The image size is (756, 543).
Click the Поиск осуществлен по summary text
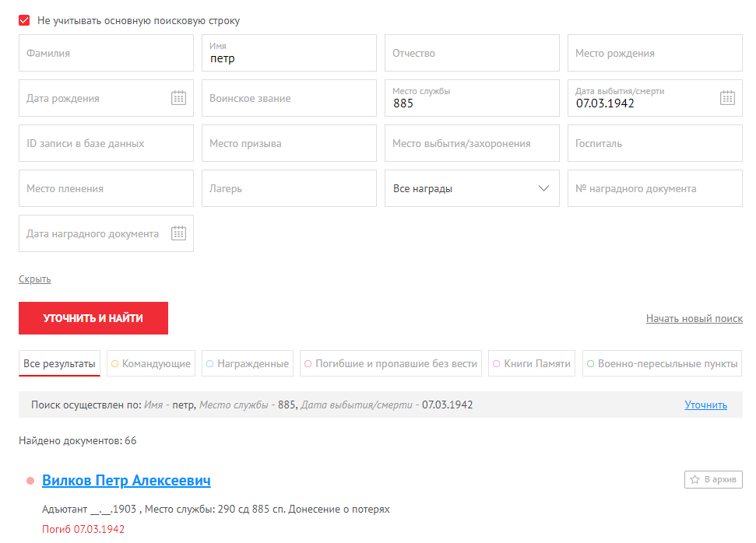click(251, 405)
